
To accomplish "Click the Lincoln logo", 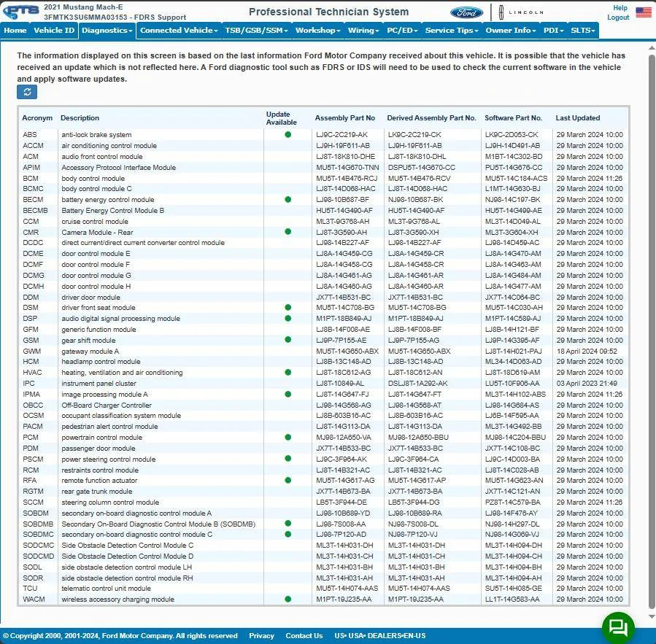I will click(x=521, y=12).
